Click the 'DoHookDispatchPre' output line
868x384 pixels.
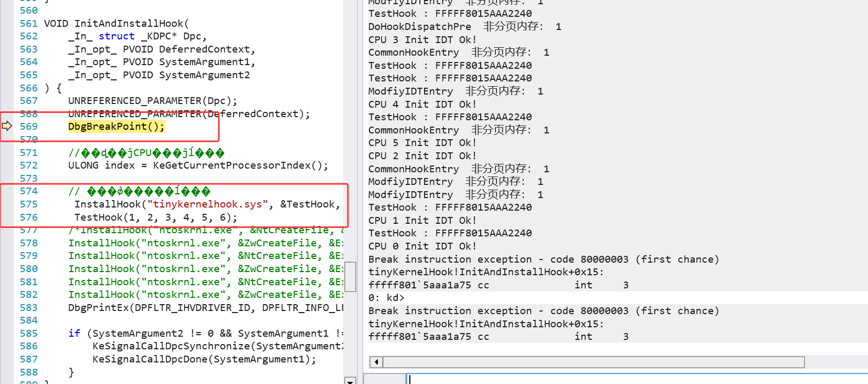coord(465,26)
